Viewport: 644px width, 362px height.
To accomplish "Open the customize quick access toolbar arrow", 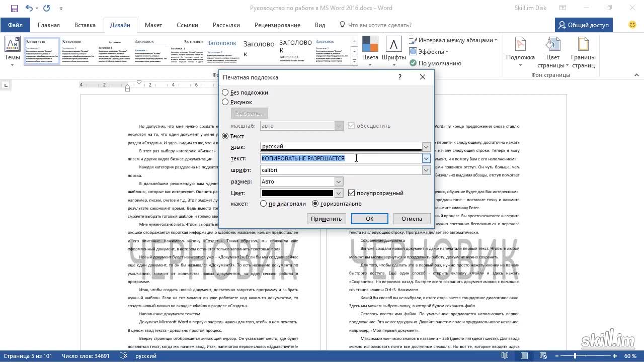I will pos(61,8).
